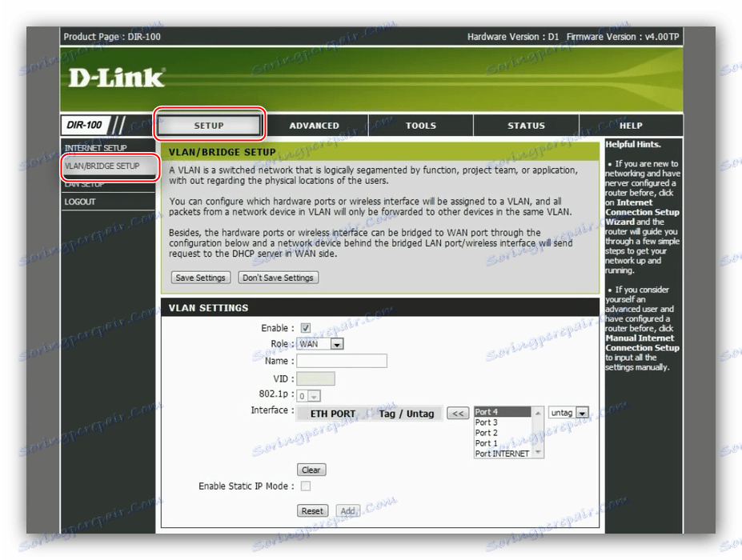Click the Clear button
The width and height of the screenshot is (742, 560).
pos(311,470)
